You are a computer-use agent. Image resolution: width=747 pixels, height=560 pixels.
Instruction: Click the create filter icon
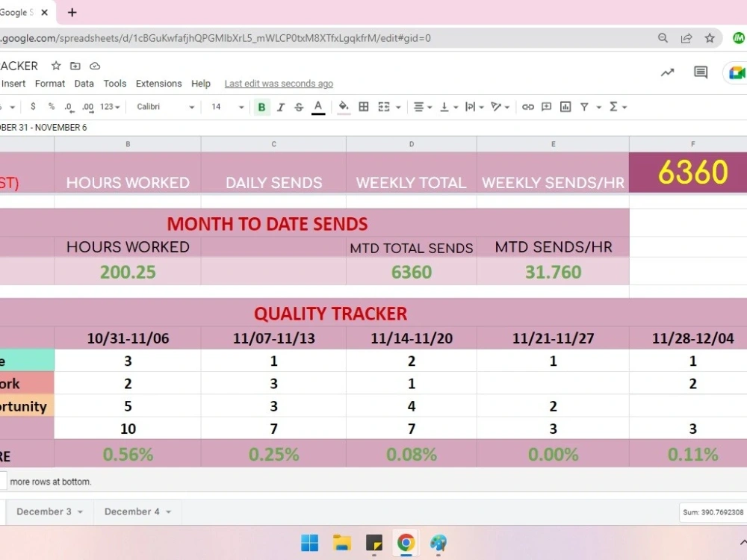pos(586,107)
